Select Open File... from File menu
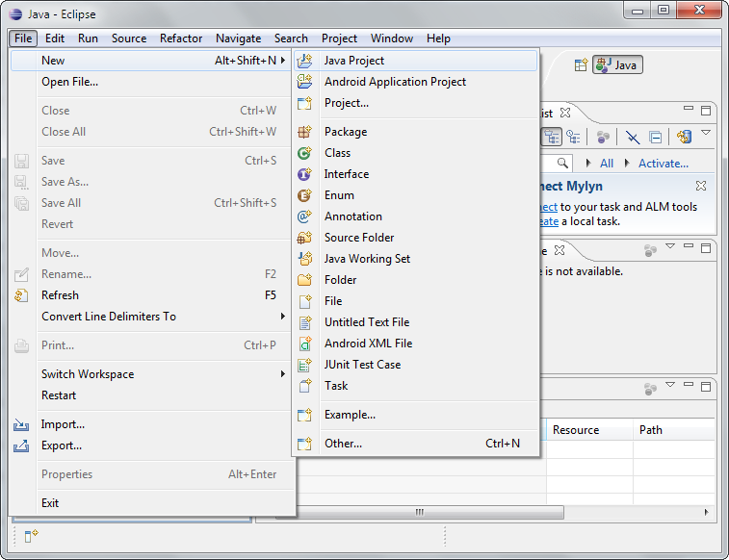This screenshot has height=560, width=729. coord(152,82)
